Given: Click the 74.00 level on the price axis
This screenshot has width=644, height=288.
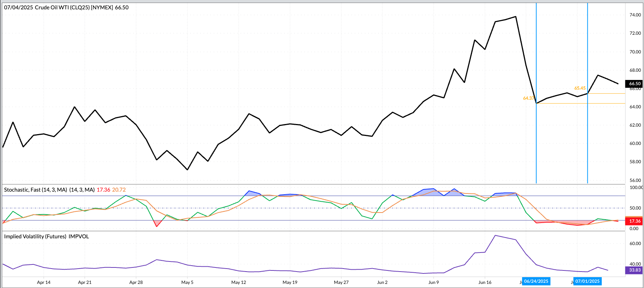Looking at the screenshot, I should pos(635,15).
